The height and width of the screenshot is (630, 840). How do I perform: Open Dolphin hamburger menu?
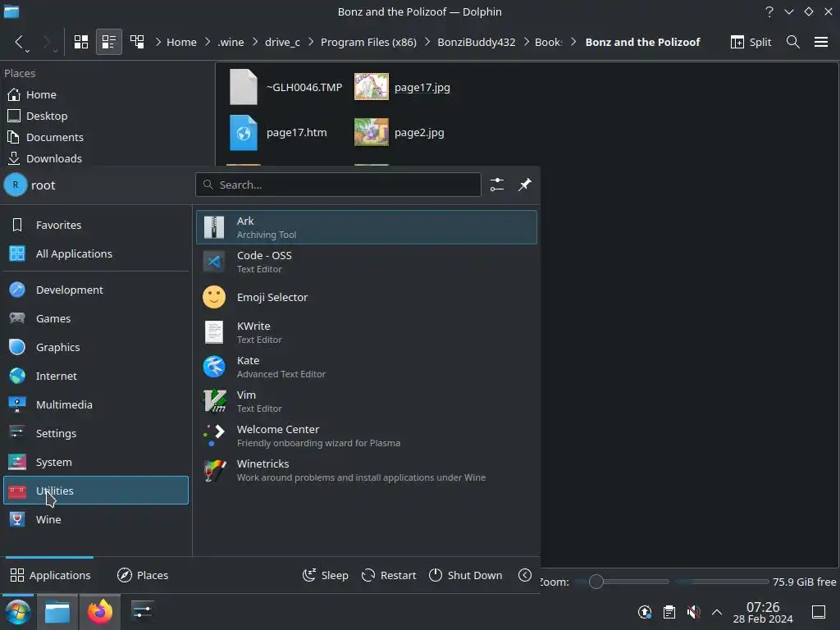coord(820,42)
